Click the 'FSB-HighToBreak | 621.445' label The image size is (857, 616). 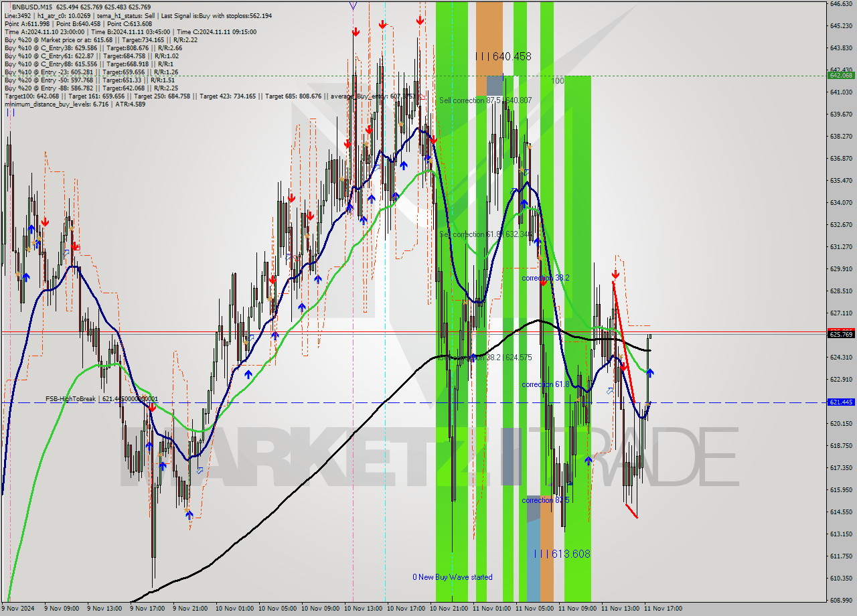[x=102, y=399]
